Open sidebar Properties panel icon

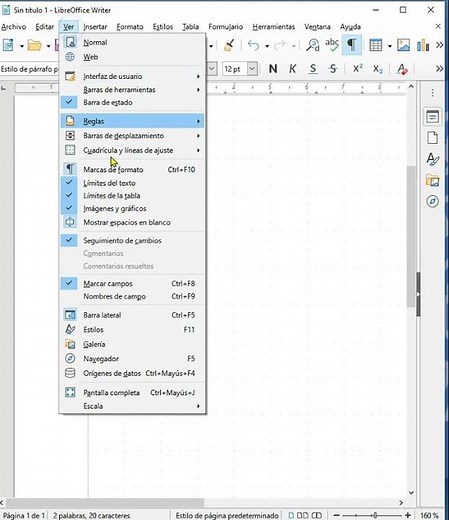tap(432, 117)
